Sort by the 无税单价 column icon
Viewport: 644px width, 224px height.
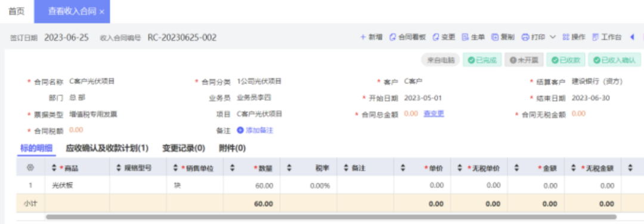[x=459, y=168]
